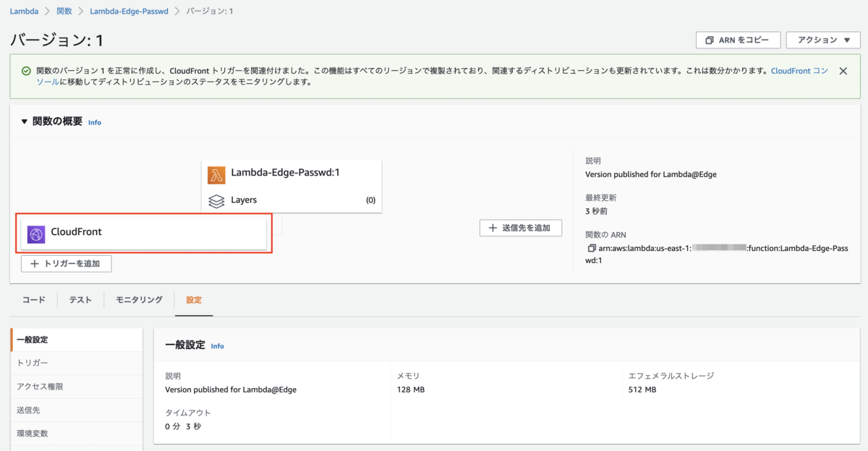Select 一般設定 in the settings sidebar
The width and height of the screenshot is (868, 451).
tap(77, 340)
